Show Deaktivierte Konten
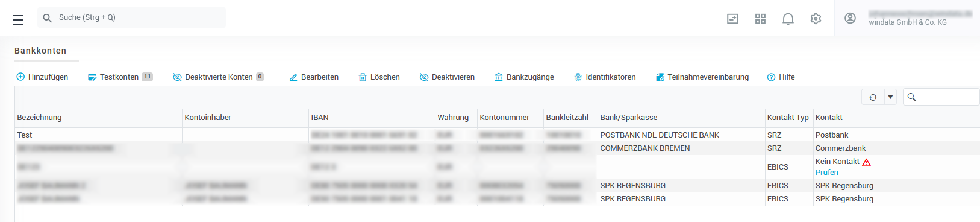980x222 pixels. (x=218, y=77)
